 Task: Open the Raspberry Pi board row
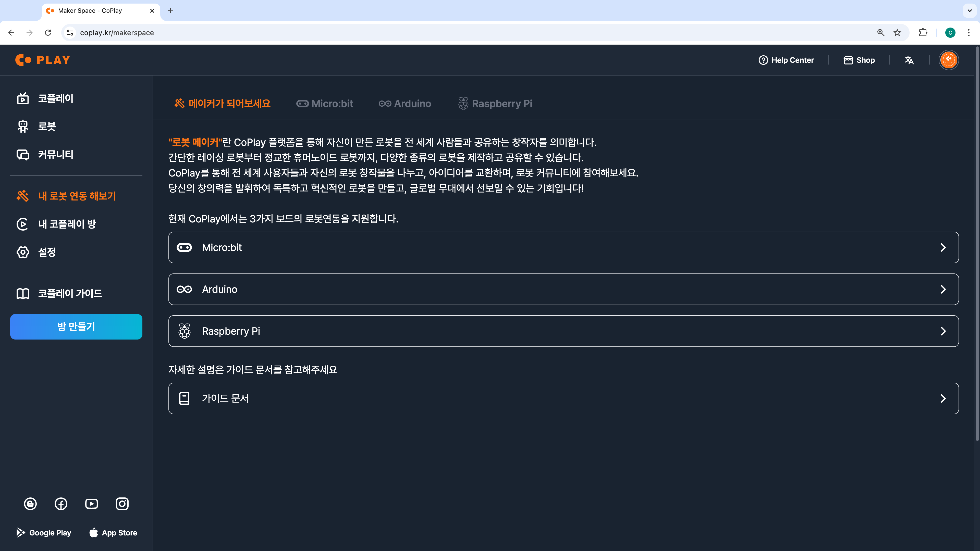(563, 331)
